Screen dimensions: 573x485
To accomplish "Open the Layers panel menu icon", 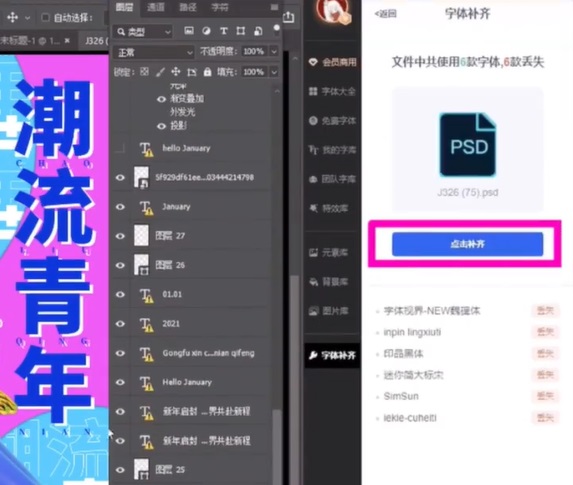I will (x=274, y=7).
